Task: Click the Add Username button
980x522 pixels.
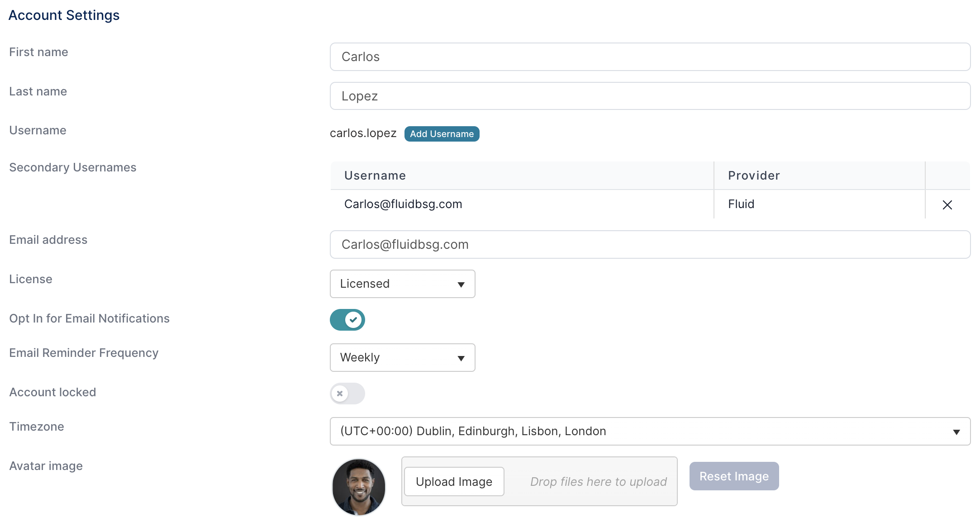Action: 442,134
